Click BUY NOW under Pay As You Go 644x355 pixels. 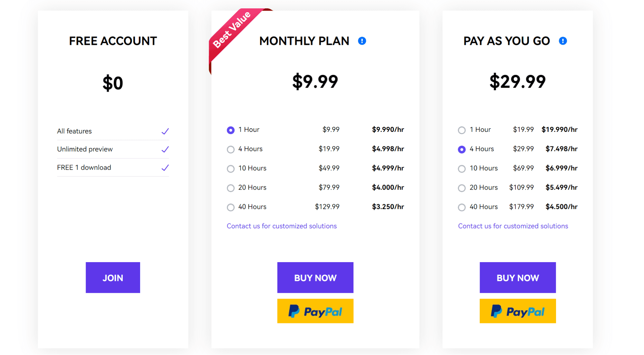coord(517,278)
